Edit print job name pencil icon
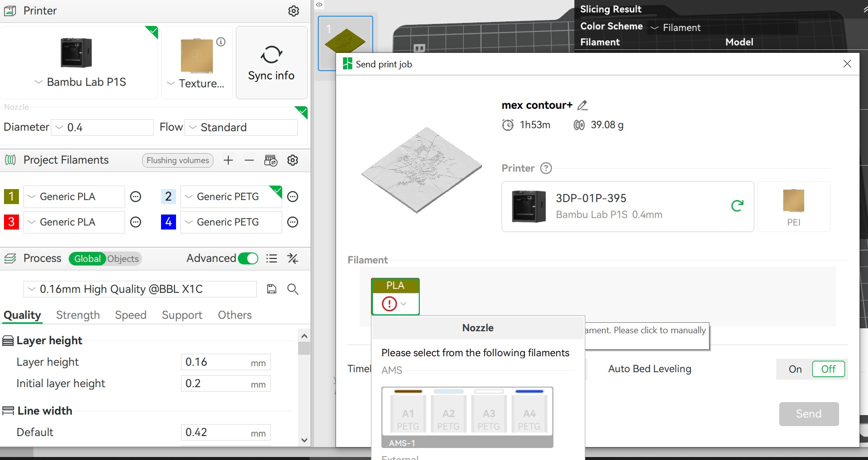The image size is (868, 460). (x=582, y=105)
